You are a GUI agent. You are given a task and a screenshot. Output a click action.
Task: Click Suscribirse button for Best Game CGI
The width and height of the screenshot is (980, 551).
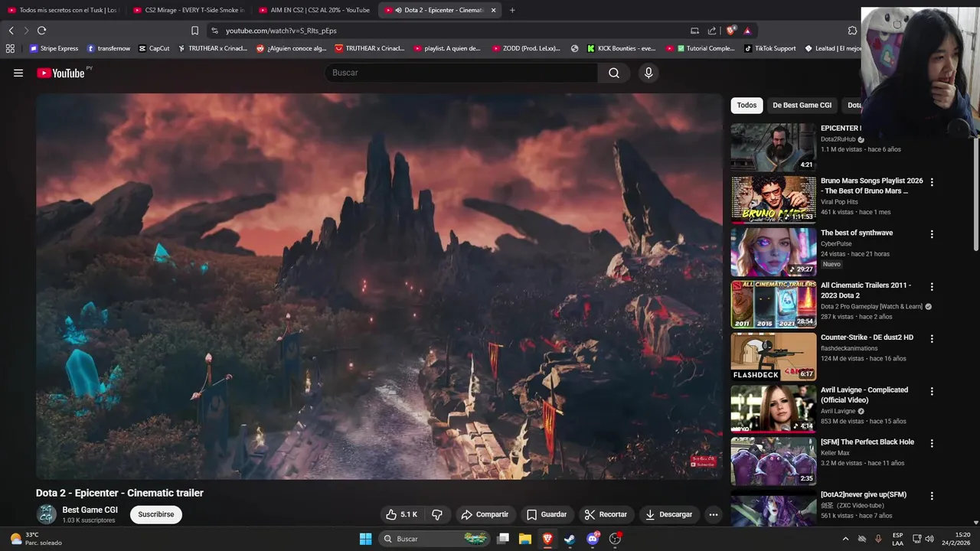pyautogui.click(x=156, y=514)
